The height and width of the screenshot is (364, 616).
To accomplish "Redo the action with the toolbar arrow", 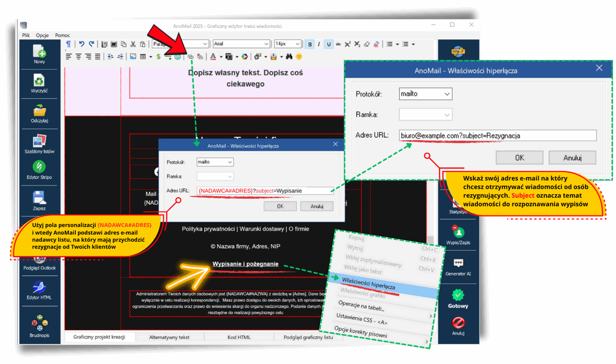I will pyautogui.click(x=91, y=44).
